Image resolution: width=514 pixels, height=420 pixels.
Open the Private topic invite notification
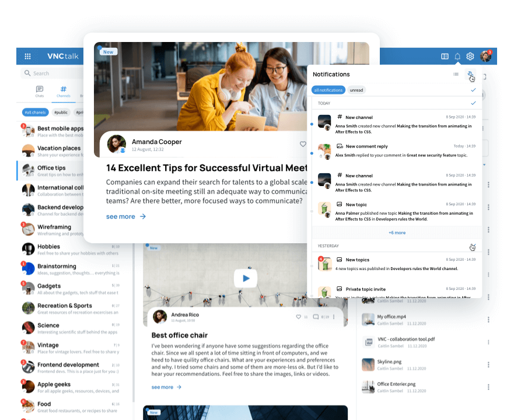[397, 291]
